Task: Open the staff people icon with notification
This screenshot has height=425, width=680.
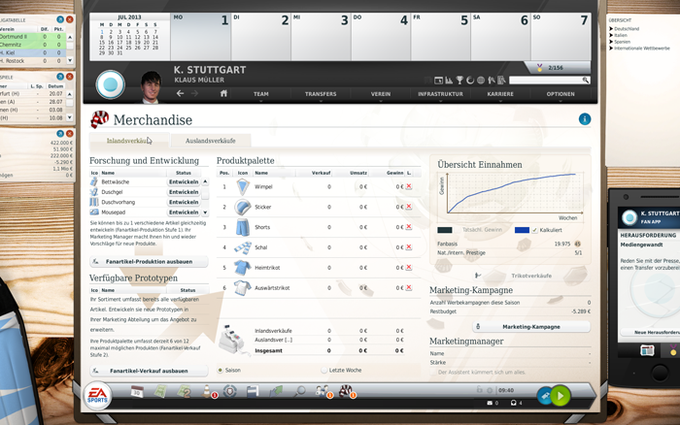Action: (x=323, y=391)
